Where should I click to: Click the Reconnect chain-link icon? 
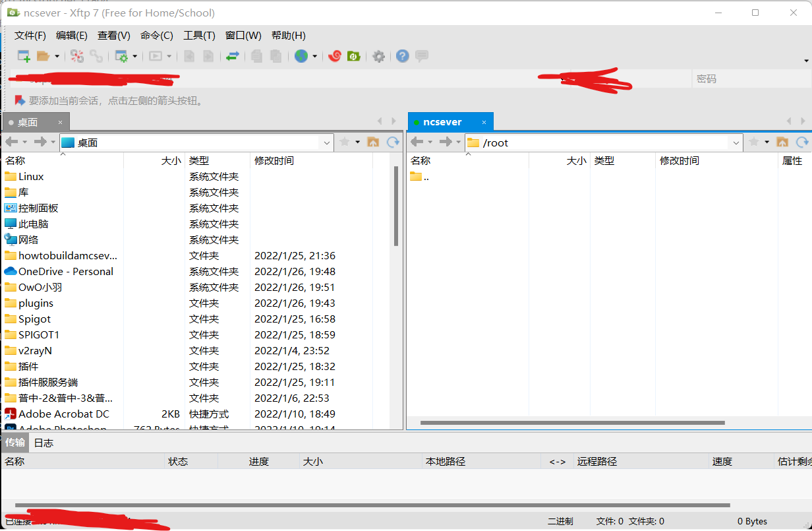pyautogui.click(x=96, y=56)
